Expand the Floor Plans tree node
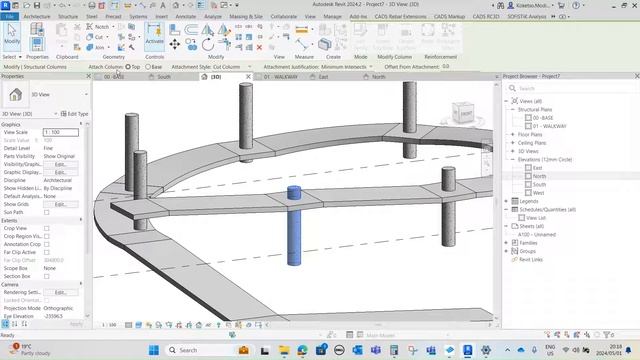The height and width of the screenshot is (360, 640). (x=513, y=134)
